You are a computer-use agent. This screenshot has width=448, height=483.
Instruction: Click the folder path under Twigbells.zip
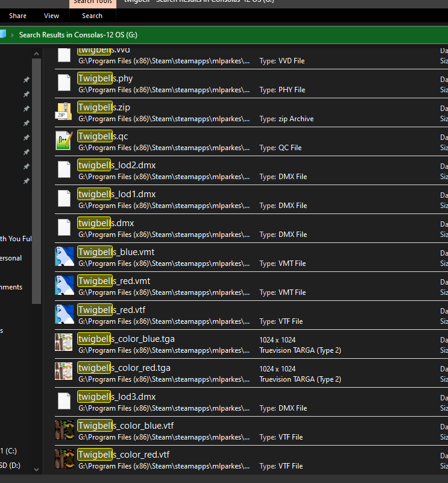[x=164, y=119]
